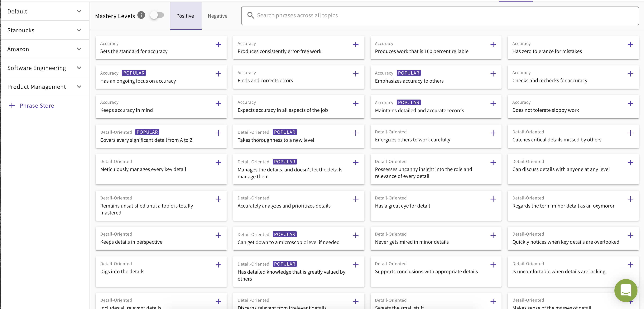
Task: Click the Mastery Levels info icon
Action: [141, 15]
